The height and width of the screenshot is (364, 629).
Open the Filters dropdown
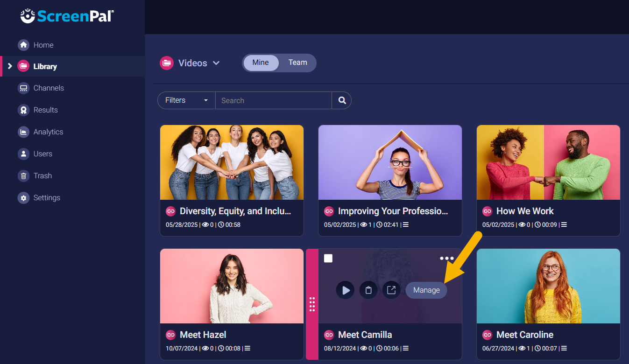(x=186, y=100)
